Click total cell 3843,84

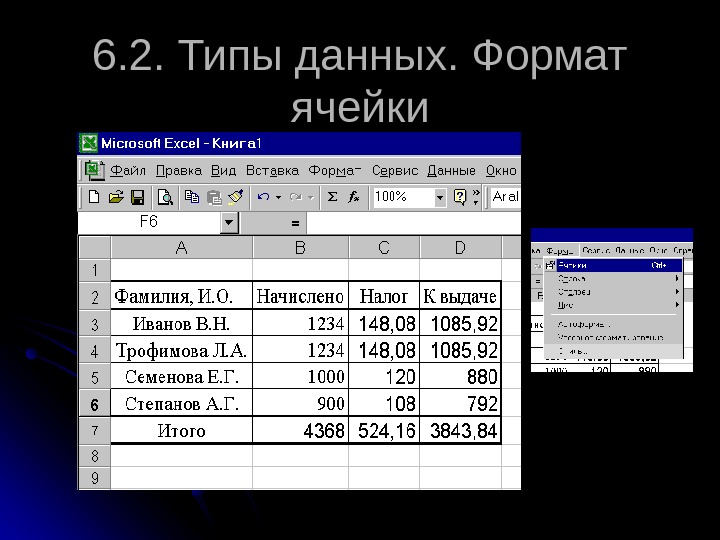point(460,431)
